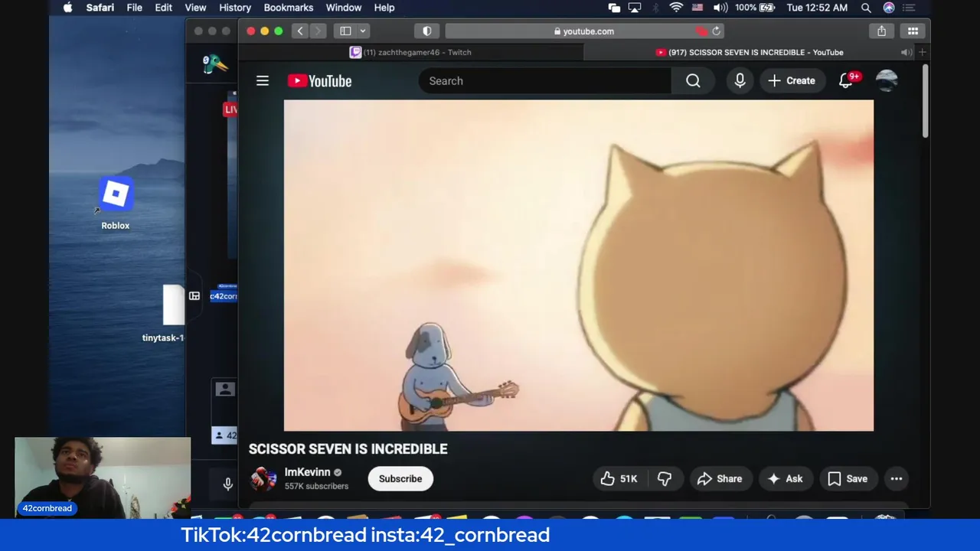The height and width of the screenshot is (551, 980).
Task: Open the File menu
Action: pyautogui.click(x=134, y=8)
